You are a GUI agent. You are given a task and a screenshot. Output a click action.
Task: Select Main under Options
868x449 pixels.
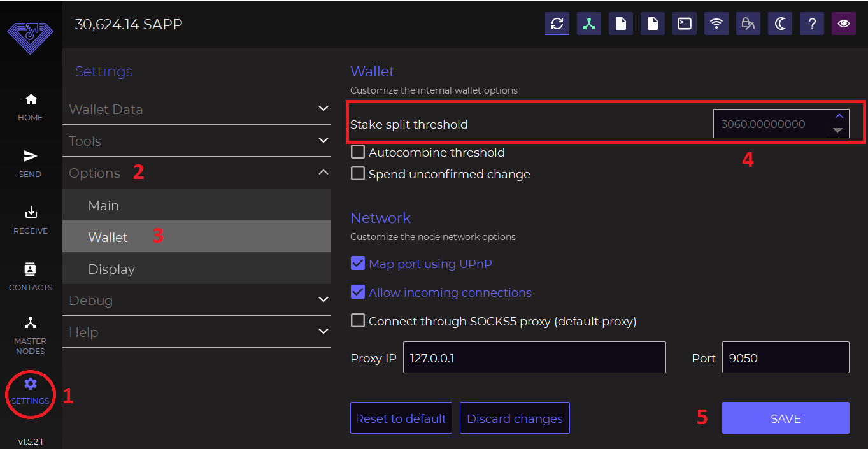tap(104, 205)
